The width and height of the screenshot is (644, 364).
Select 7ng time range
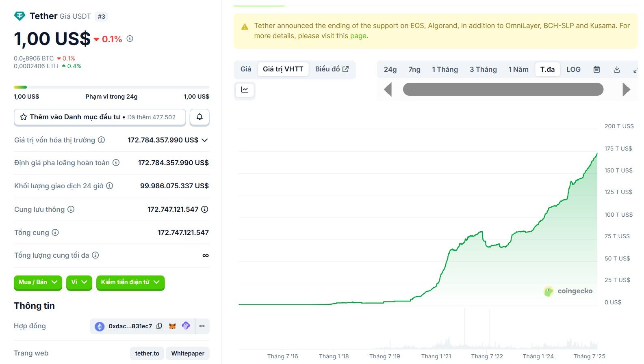pyautogui.click(x=414, y=69)
